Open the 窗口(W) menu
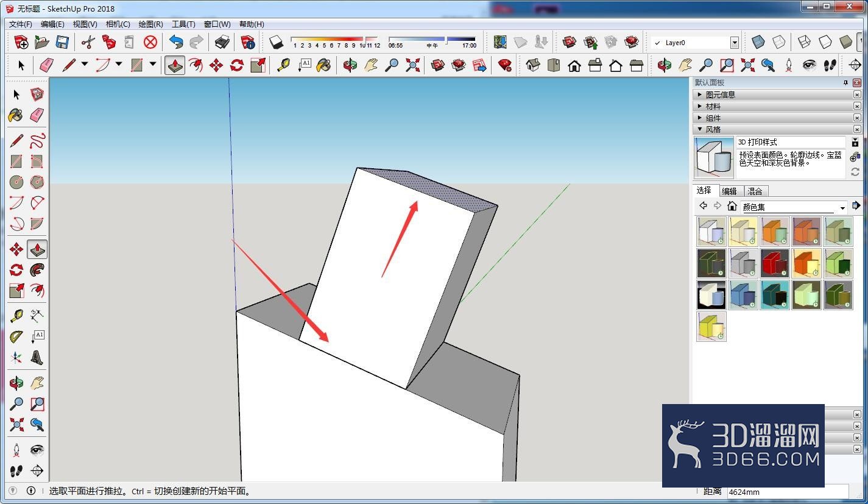This screenshot has width=868, height=504. tap(217, 24)
